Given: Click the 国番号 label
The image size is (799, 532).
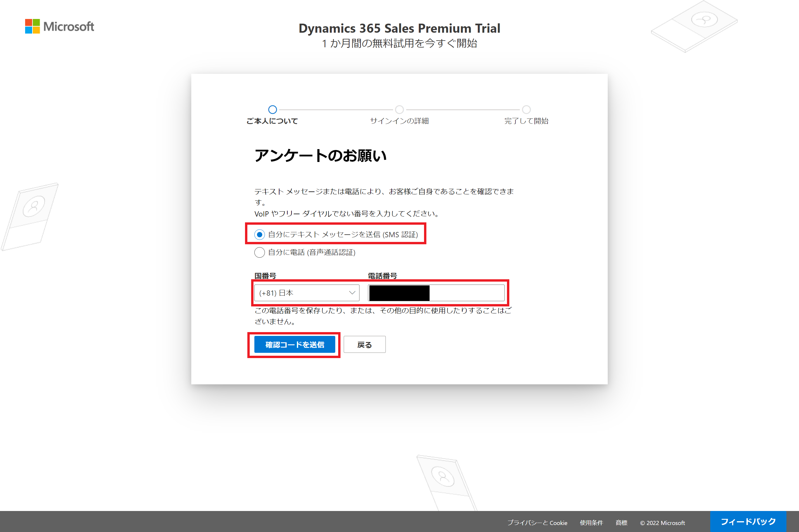Looking at the screenshot, I should pyautogui.click(x=265, y=276).
